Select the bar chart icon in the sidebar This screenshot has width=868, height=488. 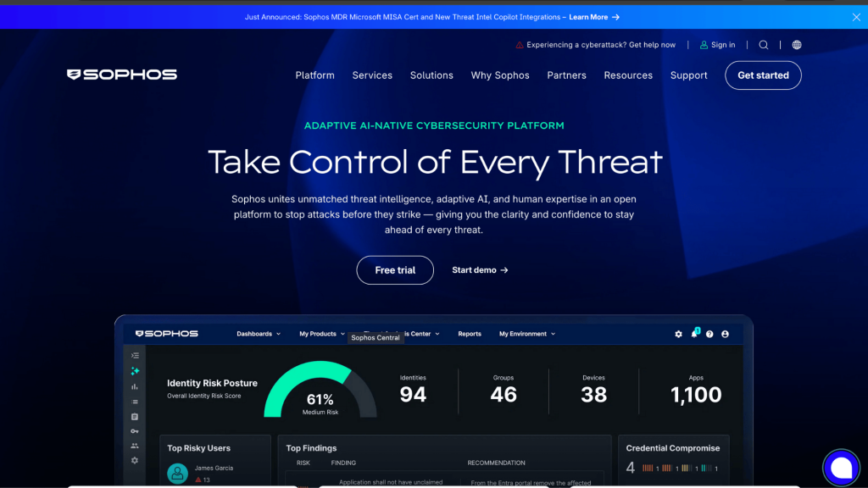pyautogui.click(x=134, y=385)
